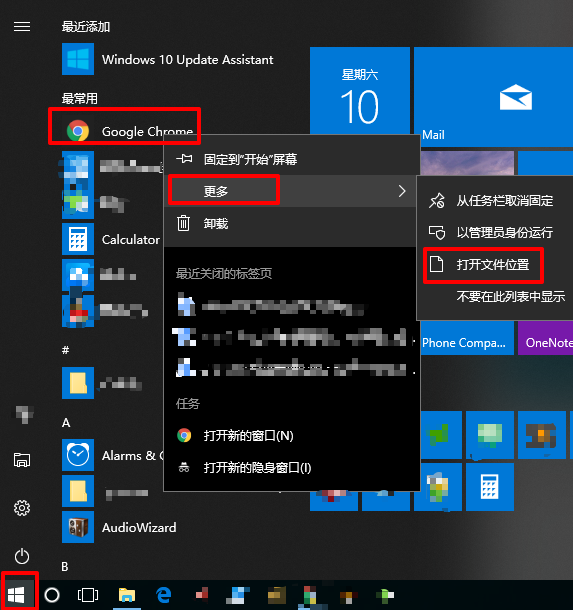Click the Windows 10 Update Assistant icon
This screenshot has height=610, width=573.
(x=78, y=59)
